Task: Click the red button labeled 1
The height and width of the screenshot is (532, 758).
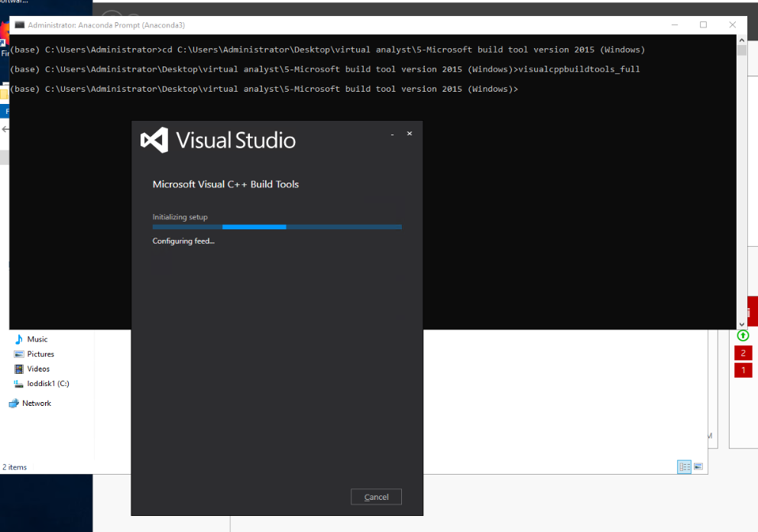Action: click(x=743, y=370)
